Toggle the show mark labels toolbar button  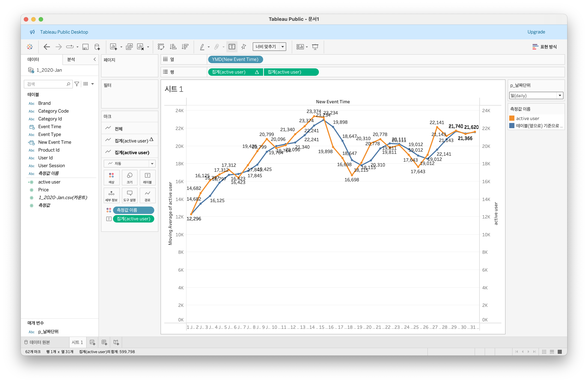coord(232,47)
